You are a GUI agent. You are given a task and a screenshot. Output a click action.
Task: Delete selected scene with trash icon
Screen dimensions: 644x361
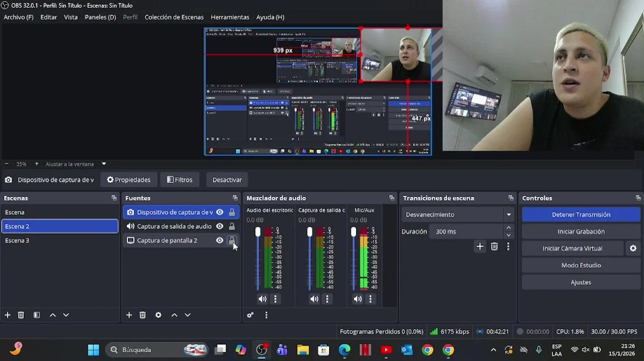click(x=21, y=315)
